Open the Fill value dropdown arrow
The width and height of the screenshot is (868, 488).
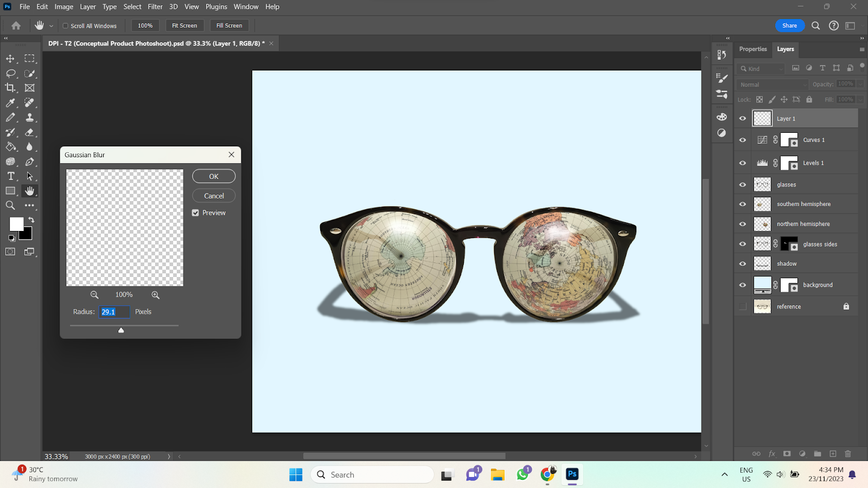pyautogui.click(x=860, y=99)
